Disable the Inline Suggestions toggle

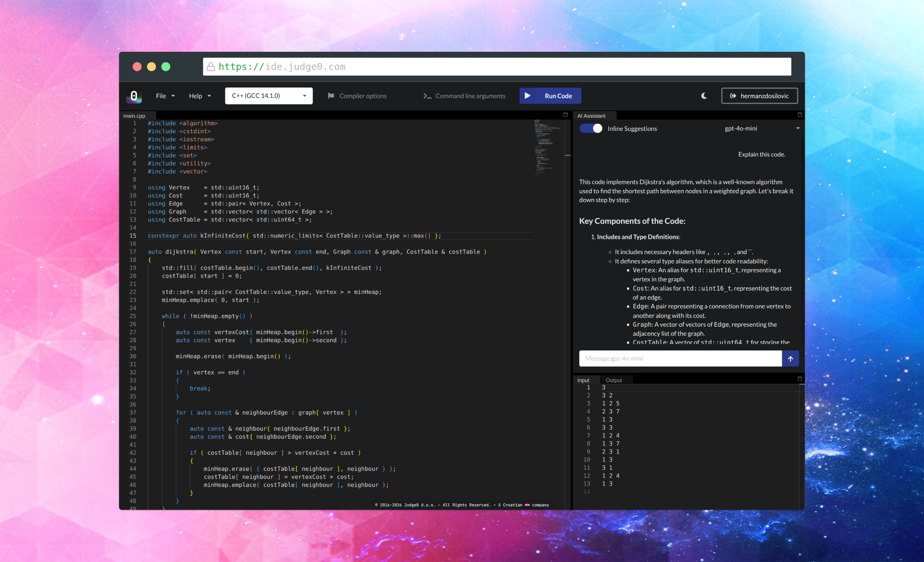click(x=591, y=128)
